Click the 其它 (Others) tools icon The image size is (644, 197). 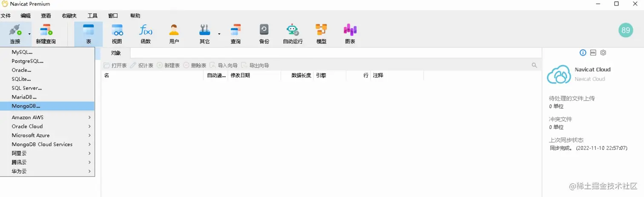[205, 30]
